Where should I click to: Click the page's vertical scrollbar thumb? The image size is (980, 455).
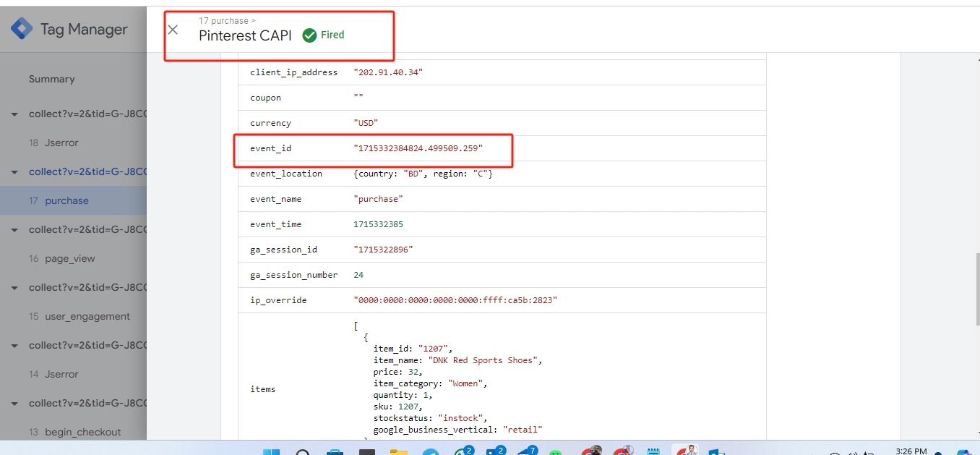click(977, 289)
